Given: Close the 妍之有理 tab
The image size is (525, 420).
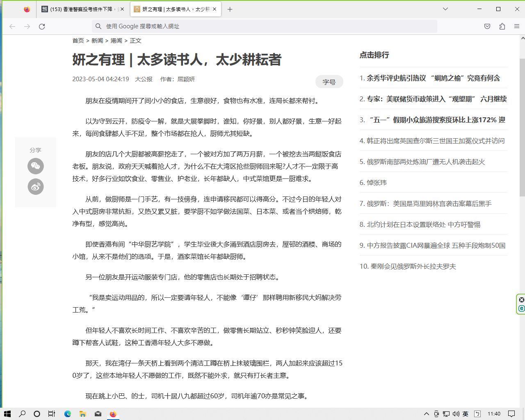Looking at the screenshot, I should [215, 9].
